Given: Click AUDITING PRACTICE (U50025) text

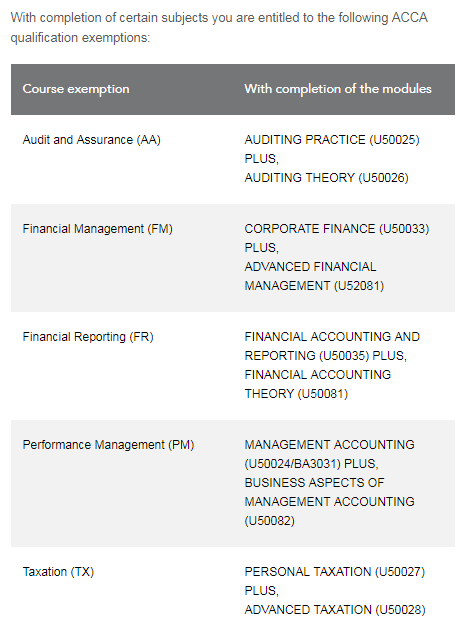Looking at the screenshot, I should tap(332, 140).
